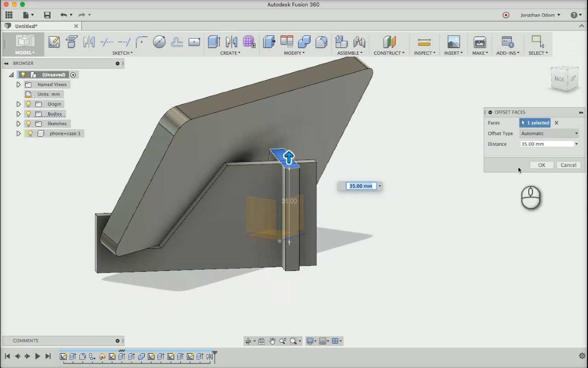Select the Press Pull tool in Modify
This screenshot has width=588, height=368.
pos(269,42)
